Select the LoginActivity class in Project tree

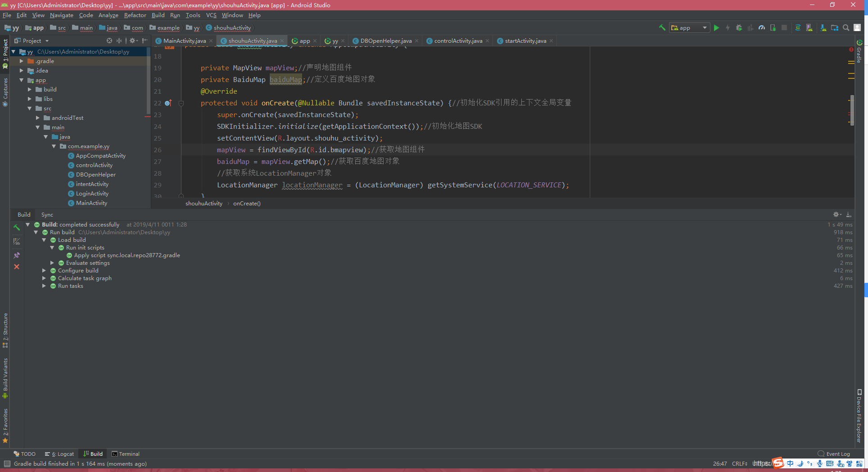pyautogui.click(x=92, y=193)
